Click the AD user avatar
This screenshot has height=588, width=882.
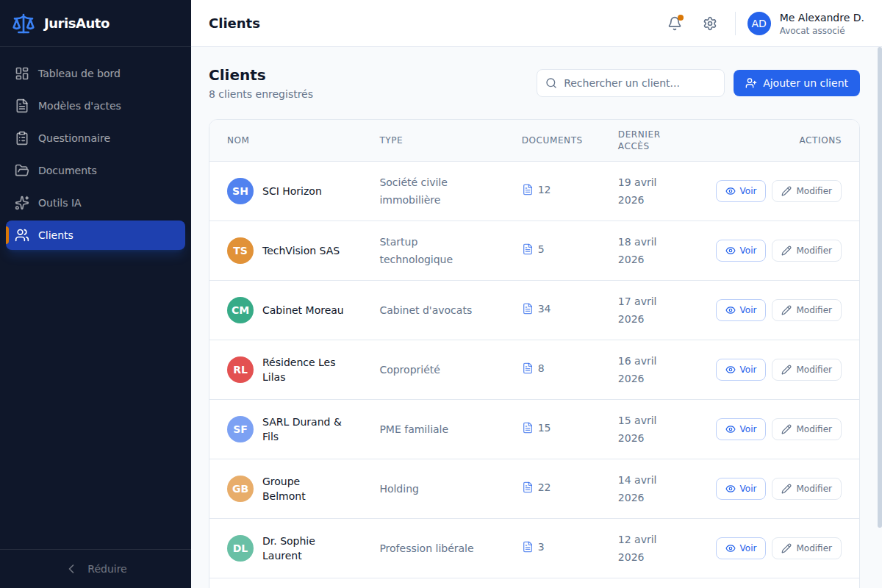point(759,24)
